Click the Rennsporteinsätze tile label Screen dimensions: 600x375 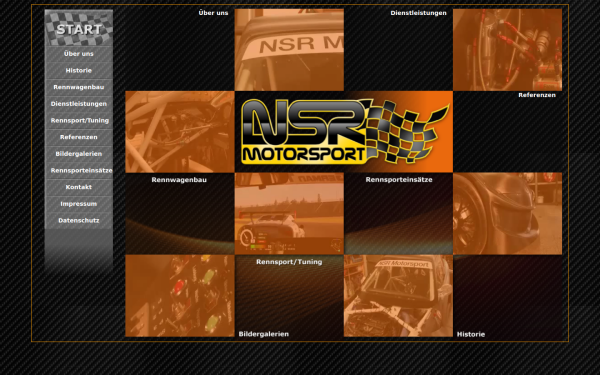(x=399, y=179)
